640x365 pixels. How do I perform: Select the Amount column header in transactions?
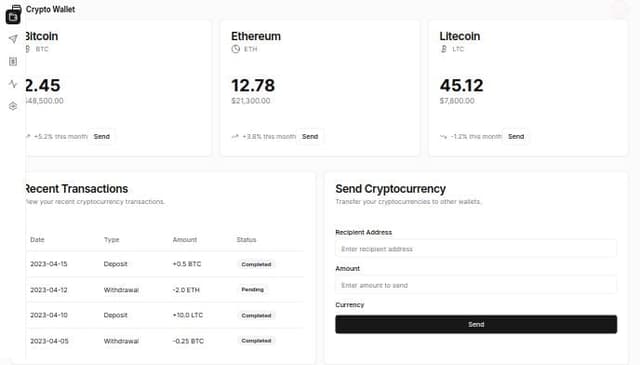184,240
